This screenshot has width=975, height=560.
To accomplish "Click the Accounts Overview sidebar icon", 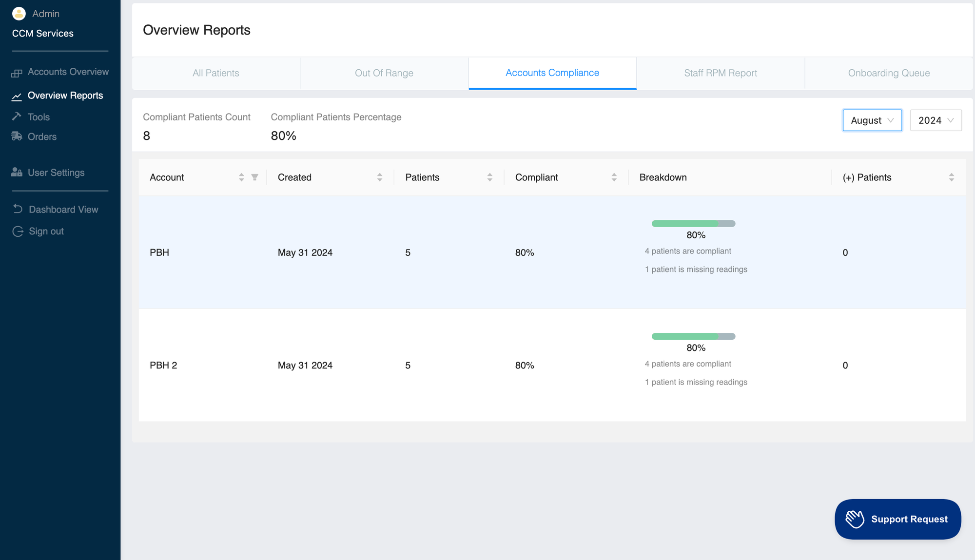I will (17, 73).
